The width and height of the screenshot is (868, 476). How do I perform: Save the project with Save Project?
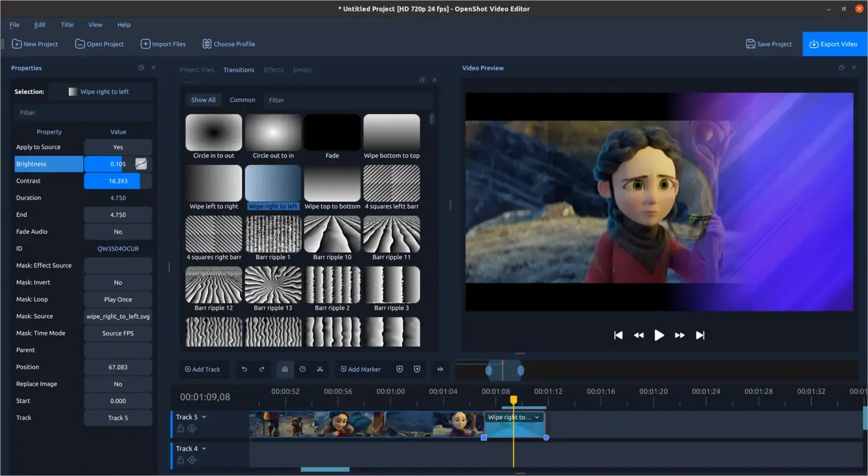coord(769,44)
